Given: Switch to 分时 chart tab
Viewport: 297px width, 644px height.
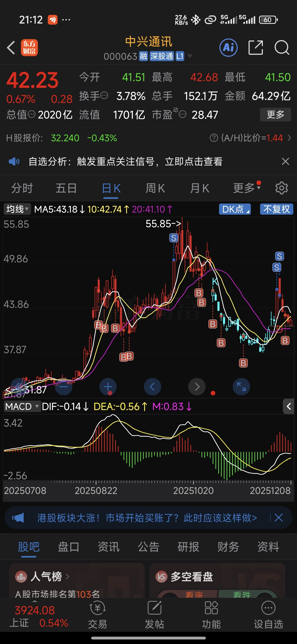Looking at the screenshot, I should tap(22, 188).
